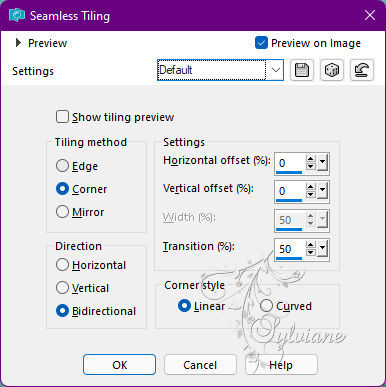This screenshot has height=387, width=386.
Task: Click the Cancel button
Action: [200, 365]
